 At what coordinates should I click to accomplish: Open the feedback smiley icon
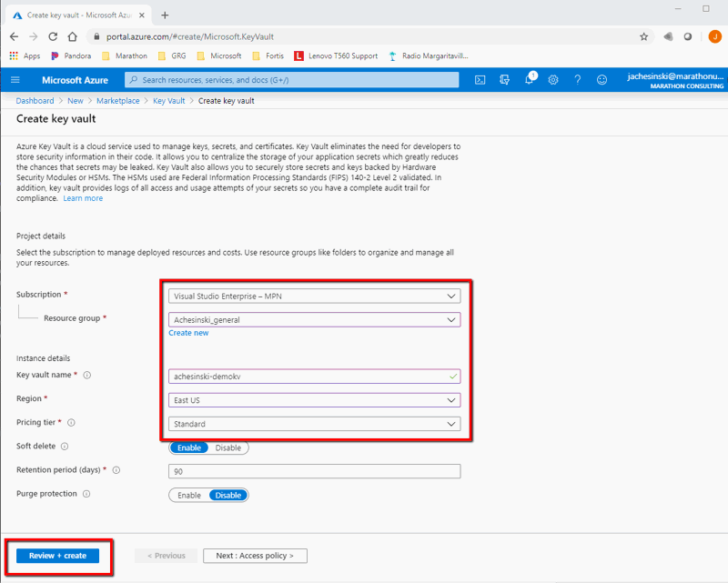602,80
